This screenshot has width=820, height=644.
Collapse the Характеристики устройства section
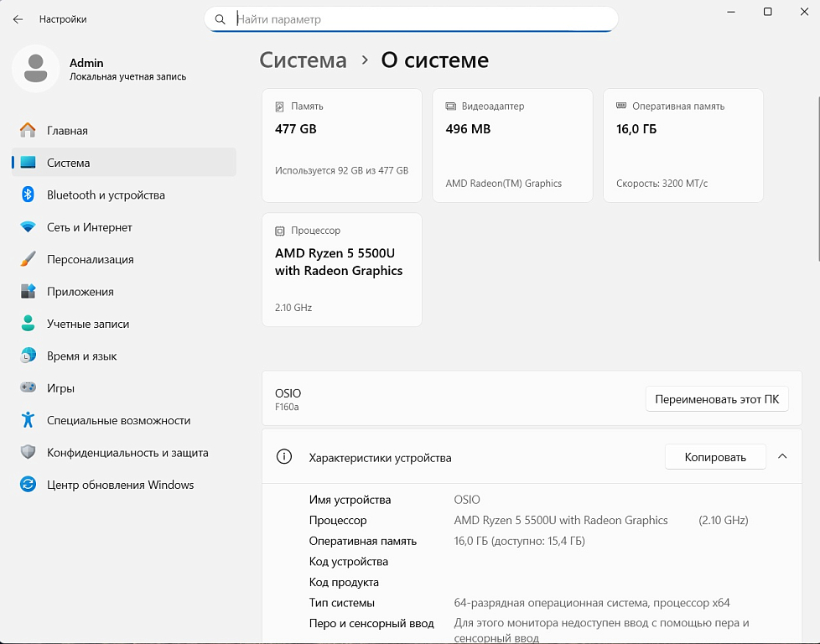782,457
